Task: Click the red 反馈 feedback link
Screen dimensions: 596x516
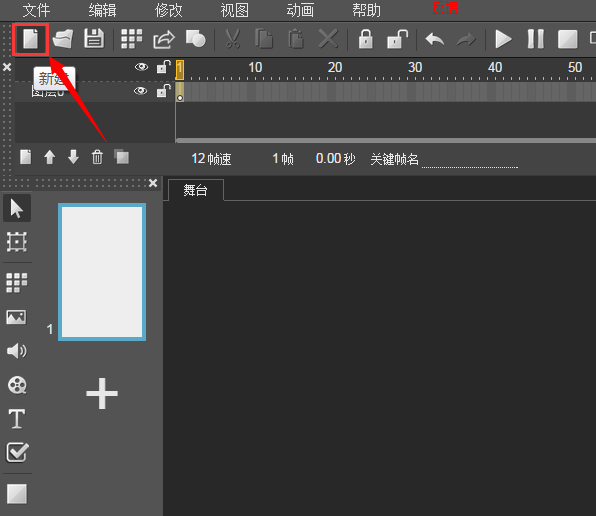Action: (445, 8)
